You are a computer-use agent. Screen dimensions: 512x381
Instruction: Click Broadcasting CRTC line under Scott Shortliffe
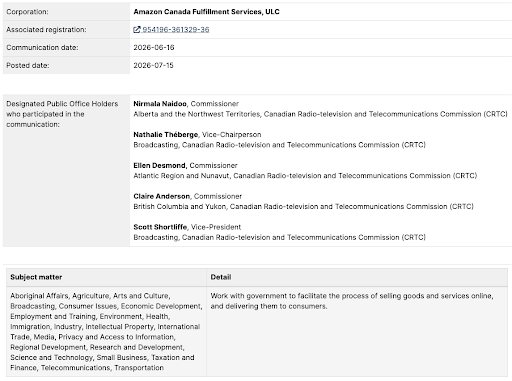pyautogui.click(x=279, y=237)
